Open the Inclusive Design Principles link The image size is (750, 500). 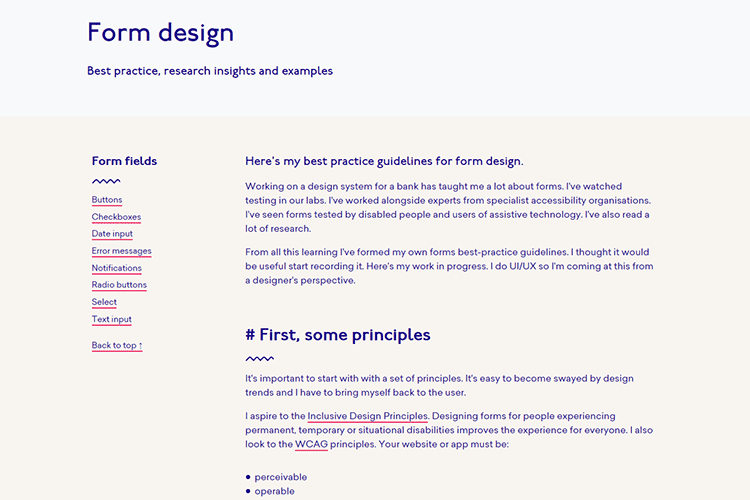point(367,416)
